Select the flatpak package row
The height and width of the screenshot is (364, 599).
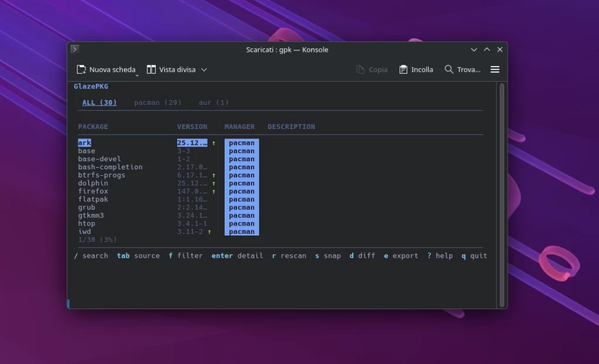(92, 199)
